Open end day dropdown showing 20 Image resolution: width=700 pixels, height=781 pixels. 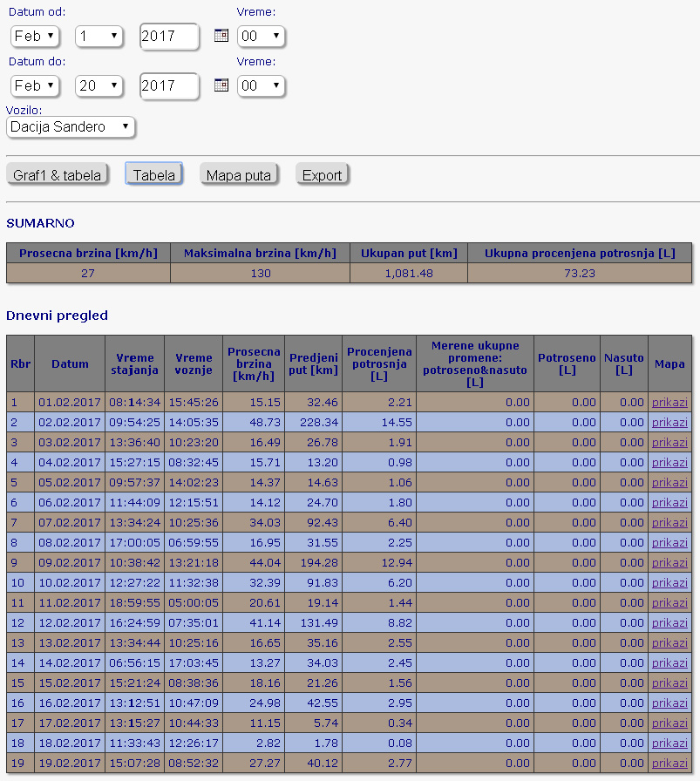tap(99, 85)
